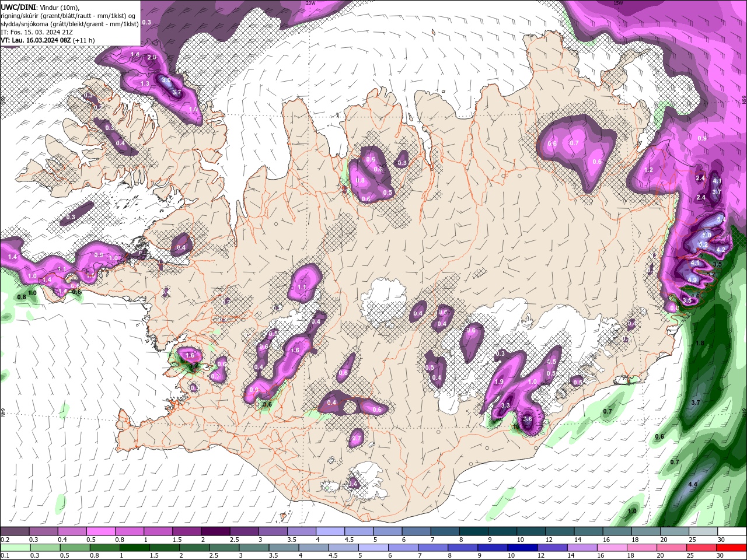
Task: Click the darkest purple swatch above the upper-row 2 label
Action: pos(215,531)
